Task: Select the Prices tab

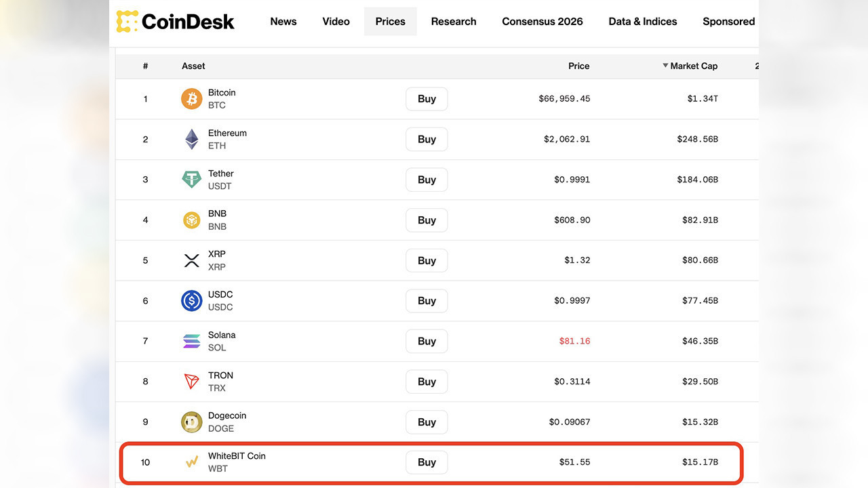Action: [x=390, y=21]
